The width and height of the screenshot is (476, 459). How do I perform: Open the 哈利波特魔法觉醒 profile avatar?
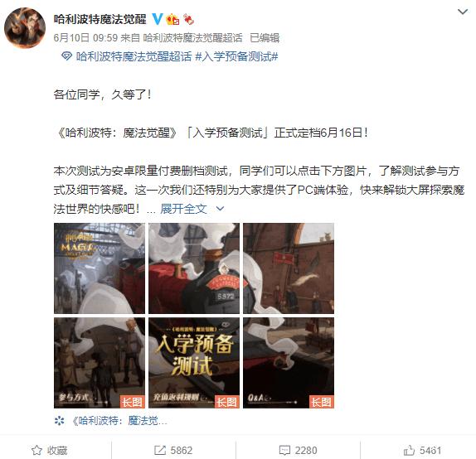(25, 28)
